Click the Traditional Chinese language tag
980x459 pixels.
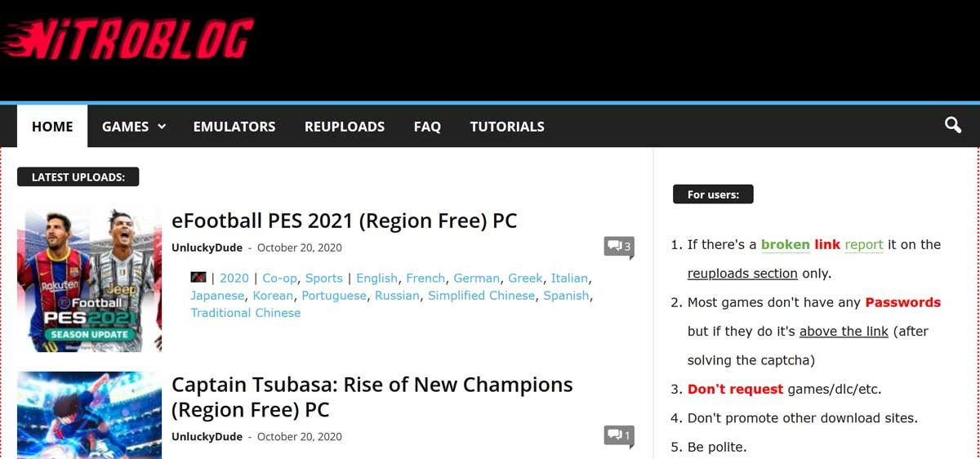point(246,313)
